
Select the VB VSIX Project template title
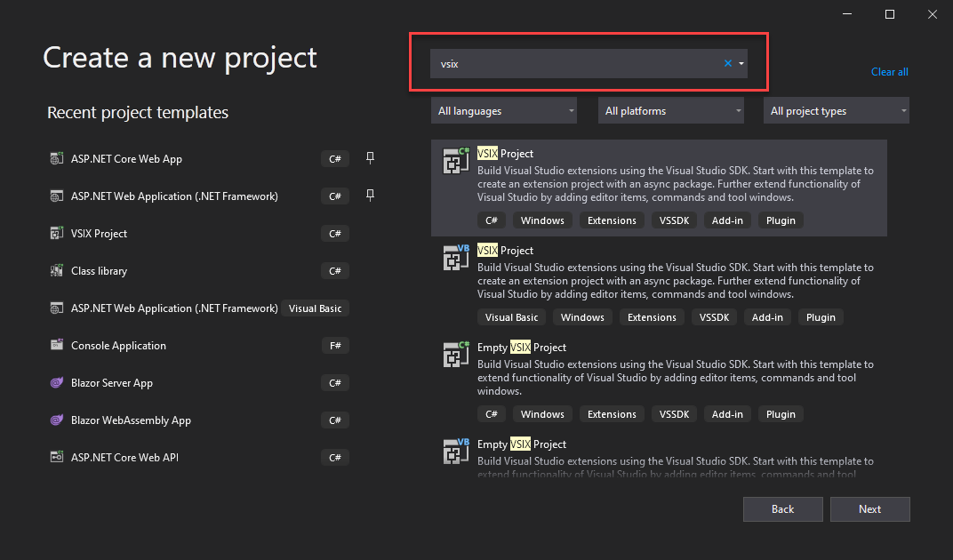tap(505, 250)
